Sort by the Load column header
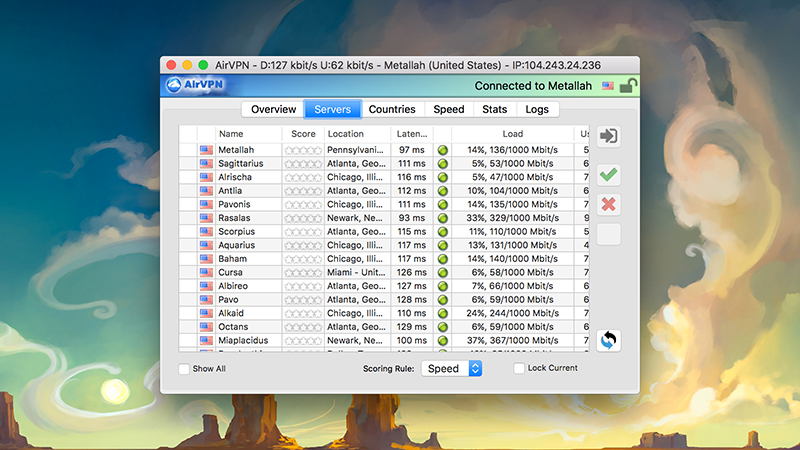This screenshot has height=450, width=800. (x=512, y=134)
